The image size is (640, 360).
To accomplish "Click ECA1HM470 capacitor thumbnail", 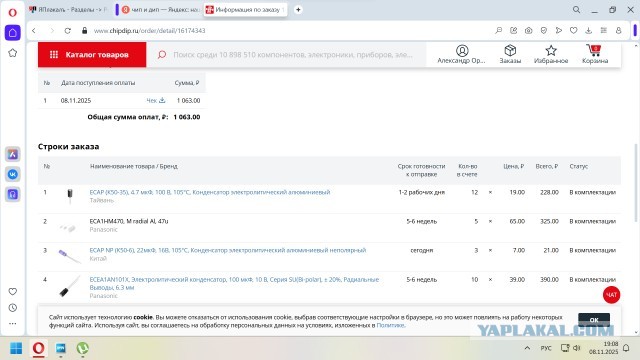I will tap(68, 227).
